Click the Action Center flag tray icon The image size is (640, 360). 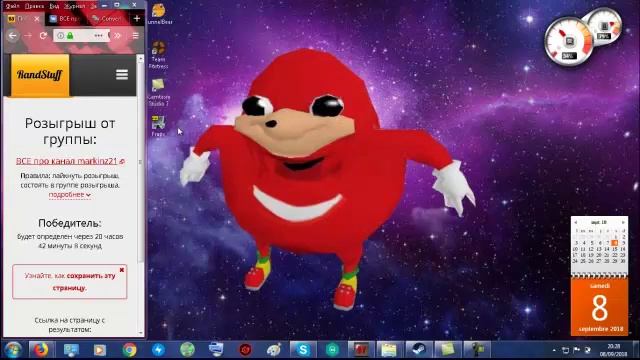(576, 350)
